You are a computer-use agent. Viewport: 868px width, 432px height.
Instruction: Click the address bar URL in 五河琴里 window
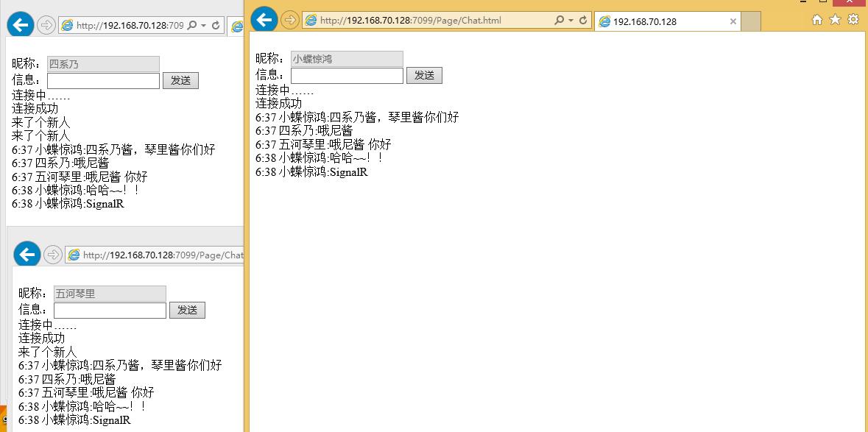163,255
